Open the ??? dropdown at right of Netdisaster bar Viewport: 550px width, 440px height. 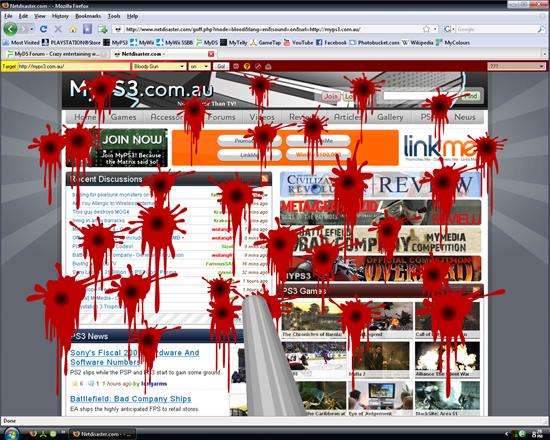pos(516,66)
